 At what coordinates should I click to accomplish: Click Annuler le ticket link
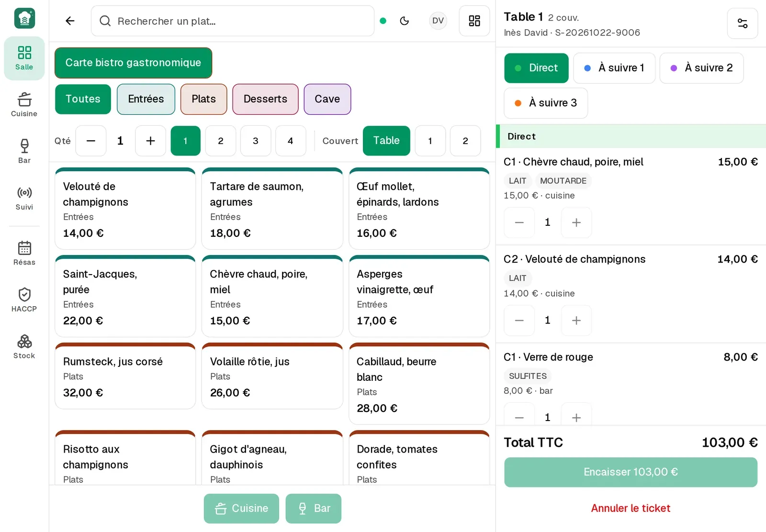point(631,508)
